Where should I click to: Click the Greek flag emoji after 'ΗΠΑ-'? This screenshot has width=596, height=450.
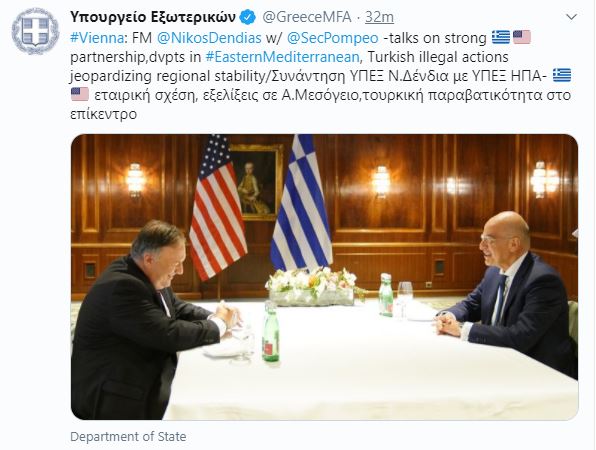pyautogui.click(x=562, y=75)
